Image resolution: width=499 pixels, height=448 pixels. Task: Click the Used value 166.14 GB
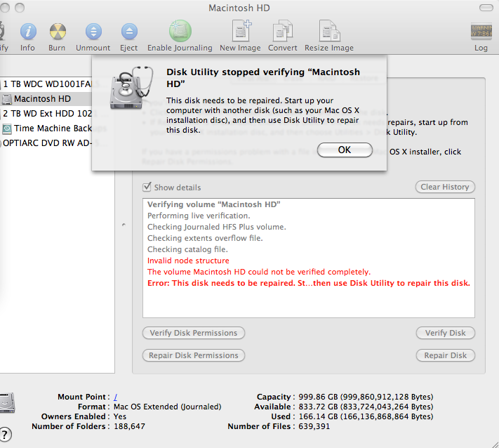click(366, 417)
